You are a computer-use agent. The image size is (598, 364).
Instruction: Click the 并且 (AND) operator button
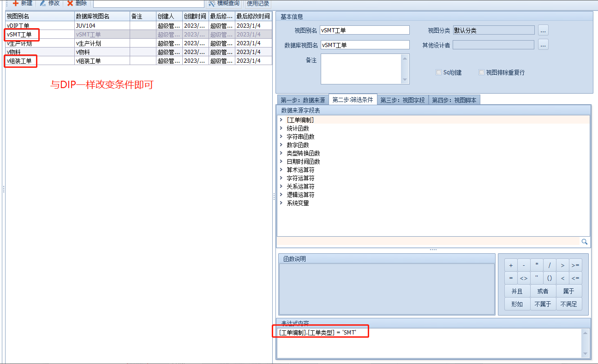point(517,291)
